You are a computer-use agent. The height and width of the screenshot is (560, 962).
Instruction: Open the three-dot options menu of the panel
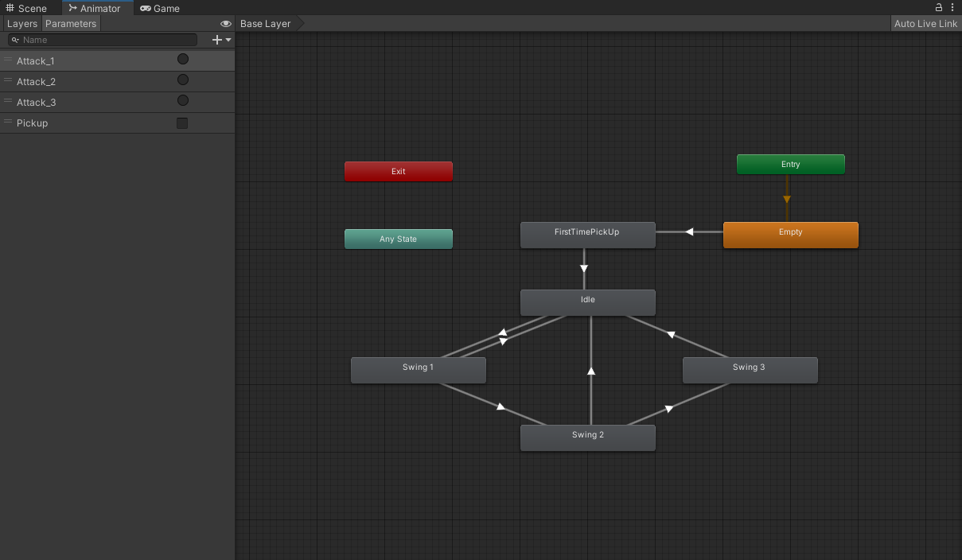tap(952, 7)
